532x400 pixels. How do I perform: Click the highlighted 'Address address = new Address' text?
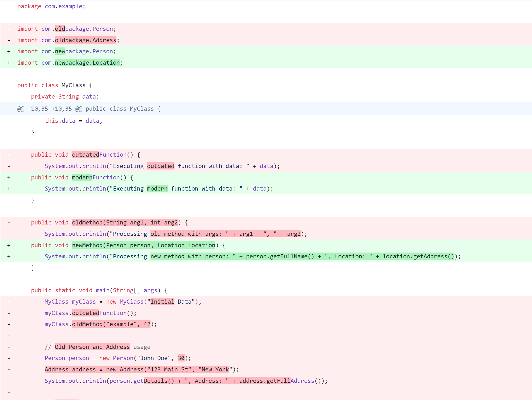[94, 369]
